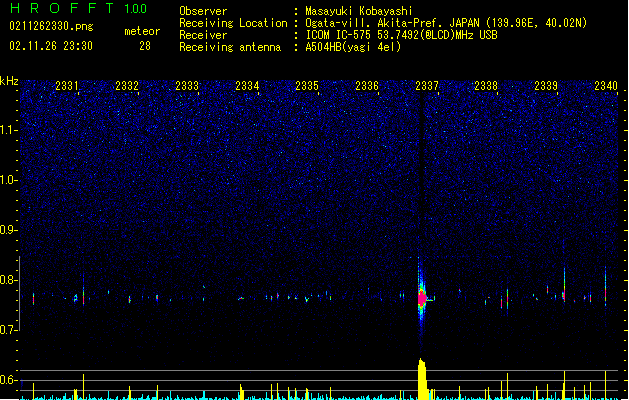The width and height of the screenshot is (629, 400).
Task: Click the meteor count value 28
Action: 145,46
